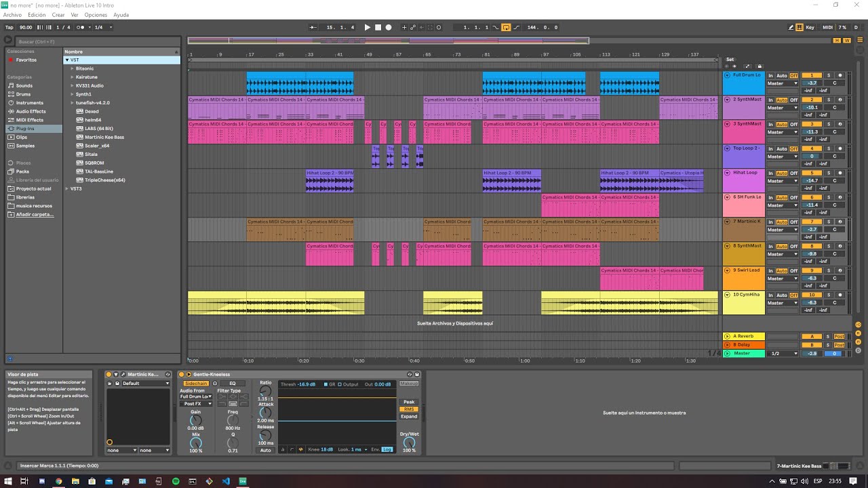Mute track 1 Full Drum Lo activator
Image resolution: width=868 pixels, height=488 pixels.
click(x=811, y=75)
